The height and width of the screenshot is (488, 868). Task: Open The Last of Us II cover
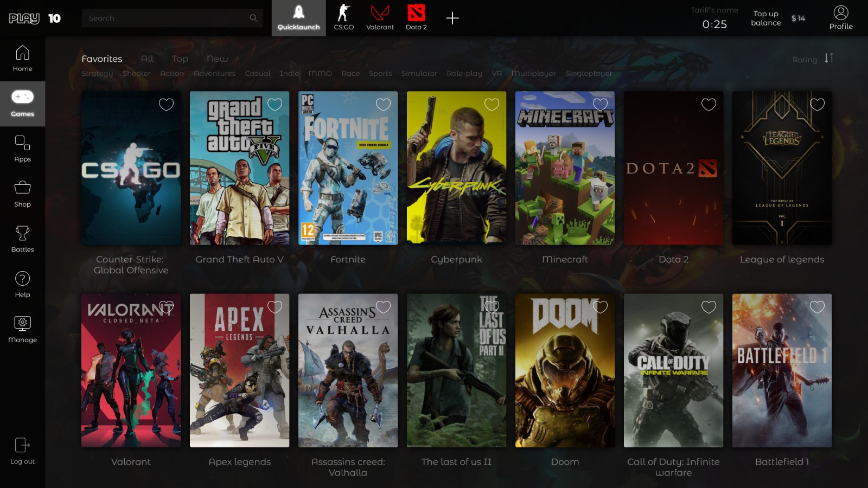point(456,370)
